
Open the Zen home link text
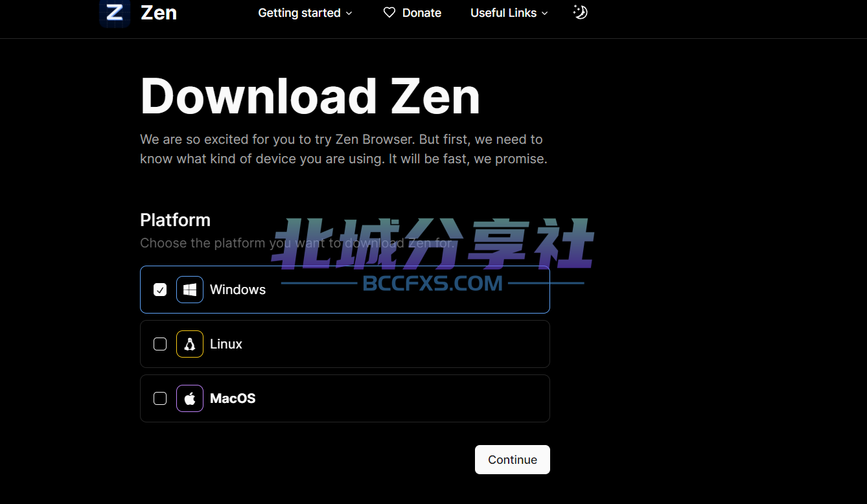(x=159, y=13)
